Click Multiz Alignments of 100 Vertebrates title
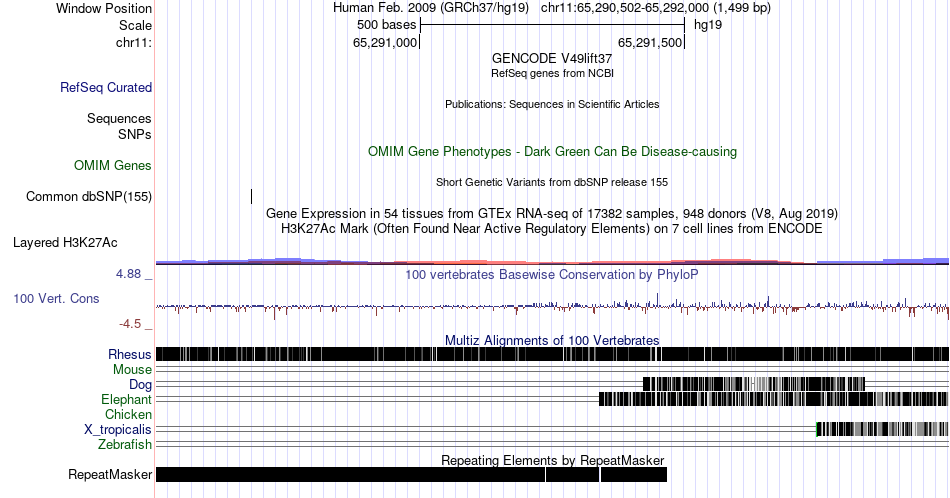The width and height of the screenshot is (950, 498). coord(552,340)
